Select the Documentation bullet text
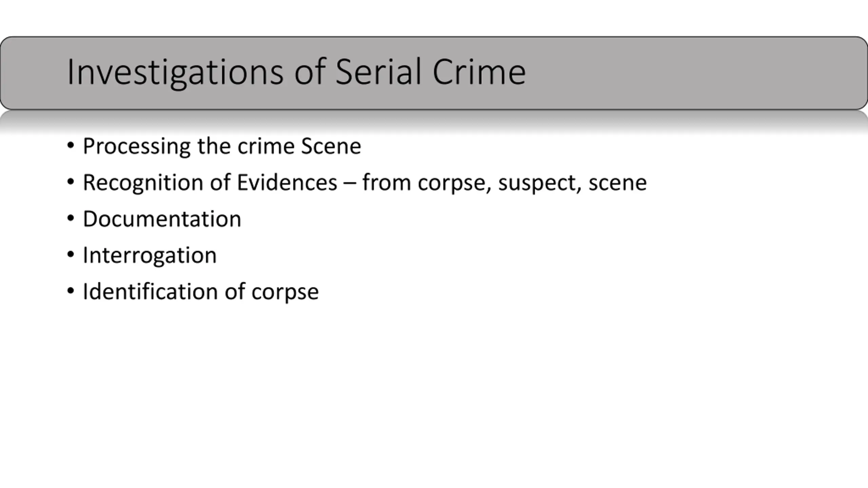868x488 pixels. 162,219
